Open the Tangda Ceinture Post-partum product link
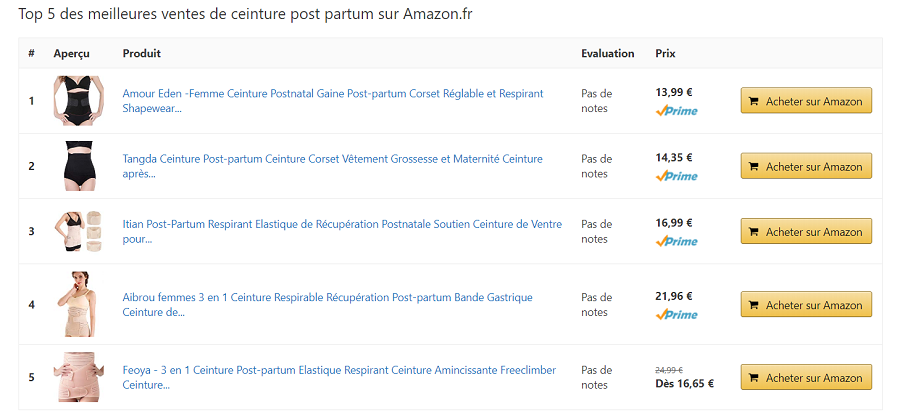The width and height of the screenshot is (900, 420). click(332, 166)
